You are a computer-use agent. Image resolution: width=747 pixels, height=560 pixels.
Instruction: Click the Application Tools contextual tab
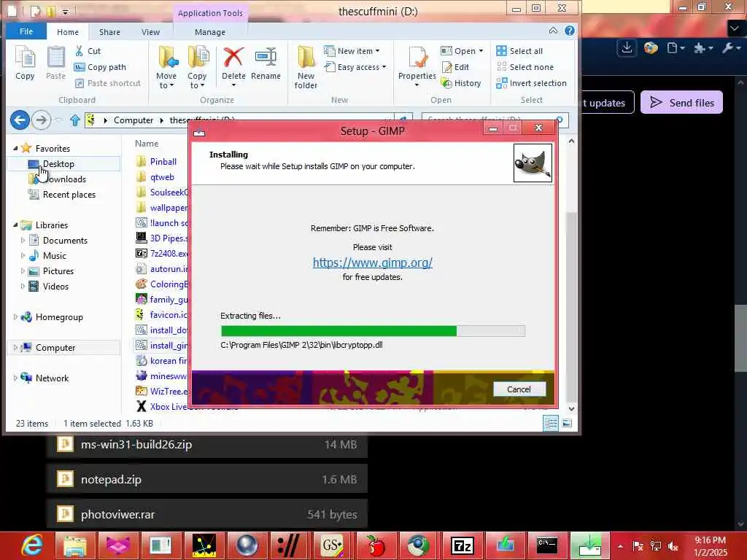[210, 13]
